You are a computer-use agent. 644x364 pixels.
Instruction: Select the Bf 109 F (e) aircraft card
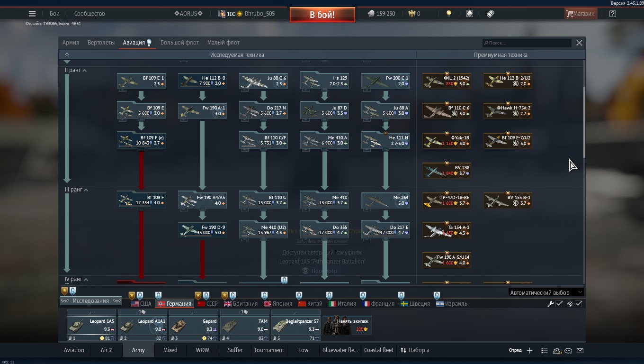pos(141,141)
